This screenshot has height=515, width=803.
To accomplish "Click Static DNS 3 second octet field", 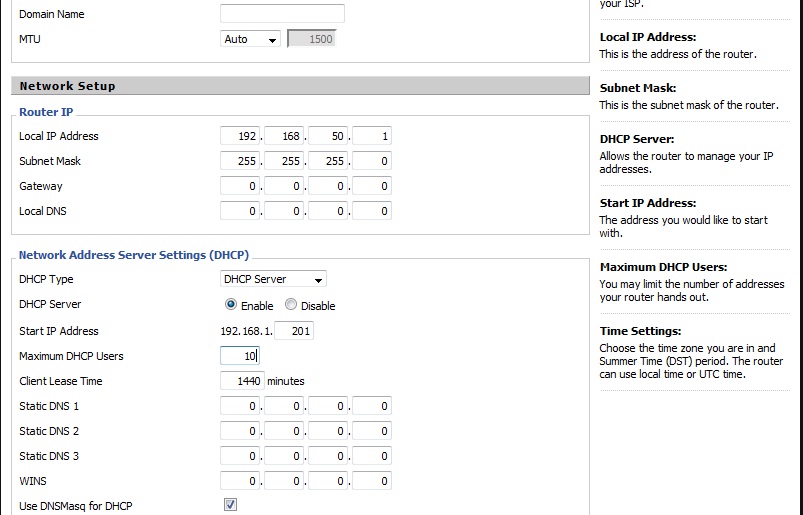I will click(x=284, y=456).
